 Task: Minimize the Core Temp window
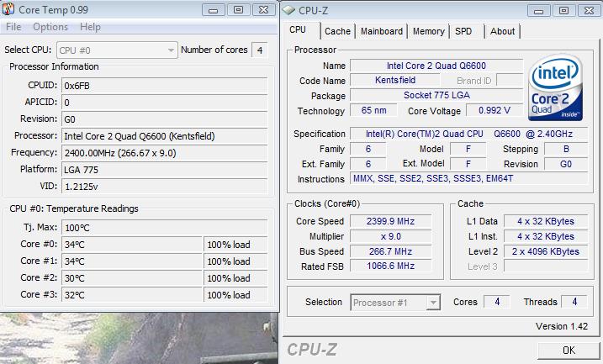click(213, 10)
